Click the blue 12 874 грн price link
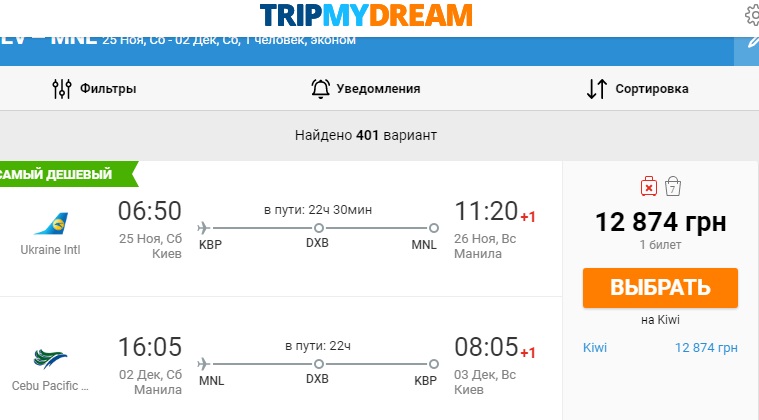This screenshot has width=759, height=420. [707, 348]
